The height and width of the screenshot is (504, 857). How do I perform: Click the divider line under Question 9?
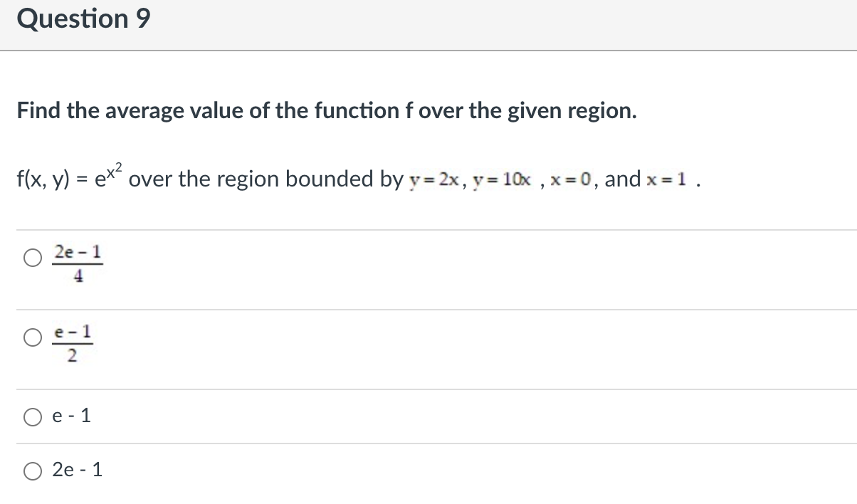click(x=428, y=50)
